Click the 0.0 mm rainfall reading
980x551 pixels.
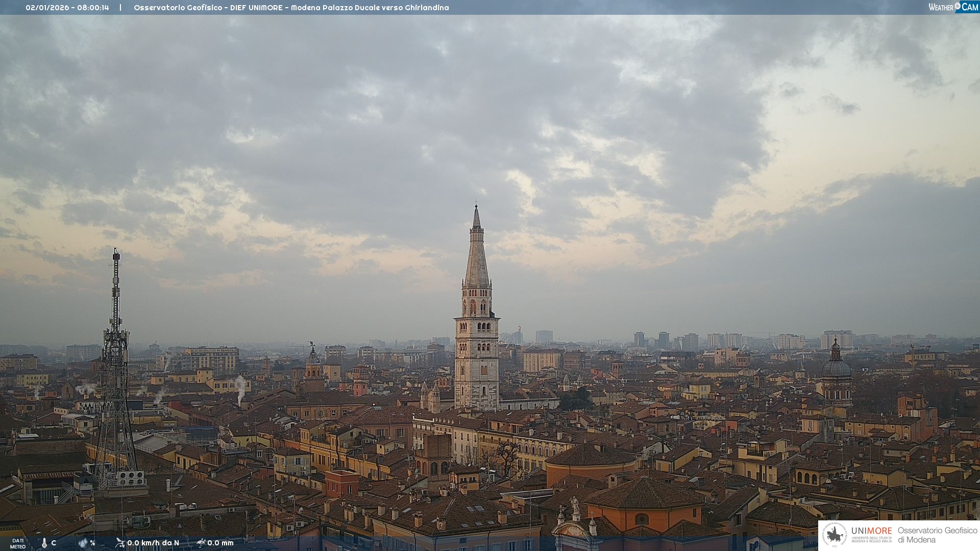(x=220, y=543)
